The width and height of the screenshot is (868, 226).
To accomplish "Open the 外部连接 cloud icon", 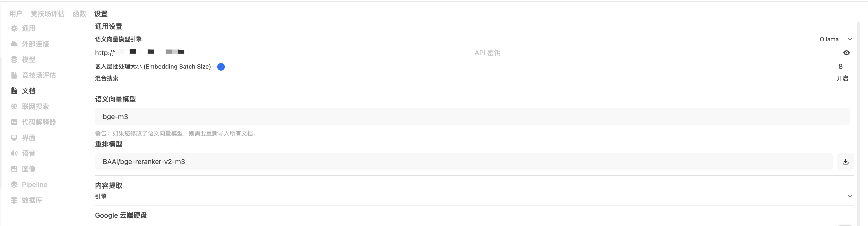I will click(14, 44).
